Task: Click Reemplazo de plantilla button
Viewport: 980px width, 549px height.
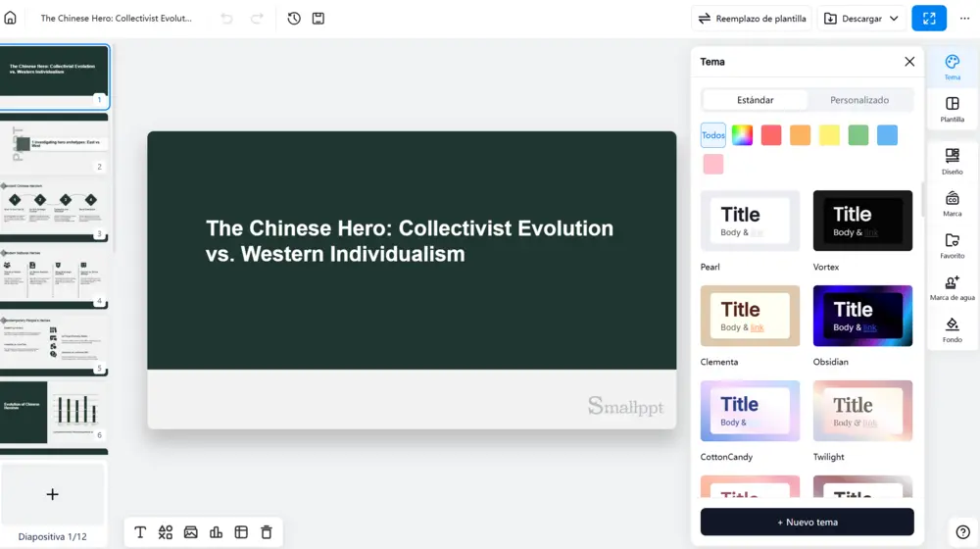Action: coord(752,18)
